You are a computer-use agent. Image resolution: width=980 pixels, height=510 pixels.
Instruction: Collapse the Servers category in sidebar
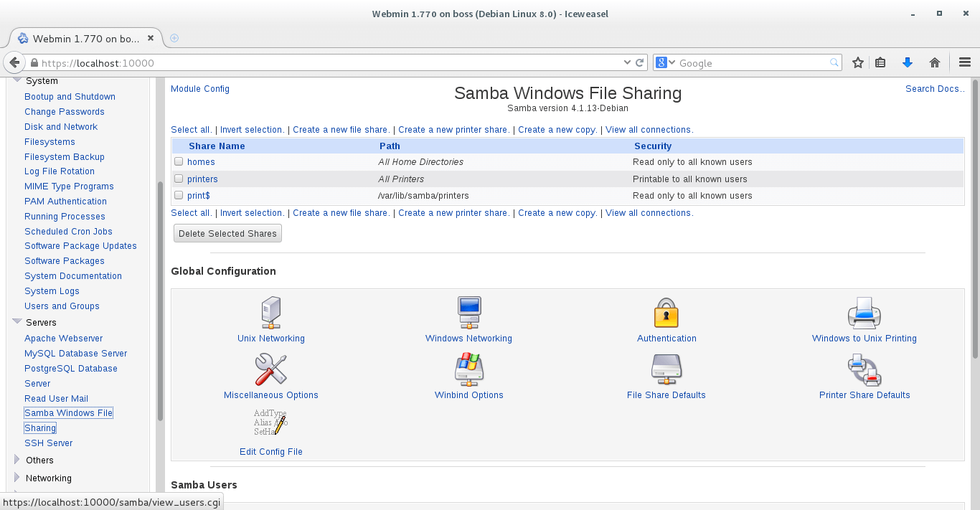coord(17,322)
